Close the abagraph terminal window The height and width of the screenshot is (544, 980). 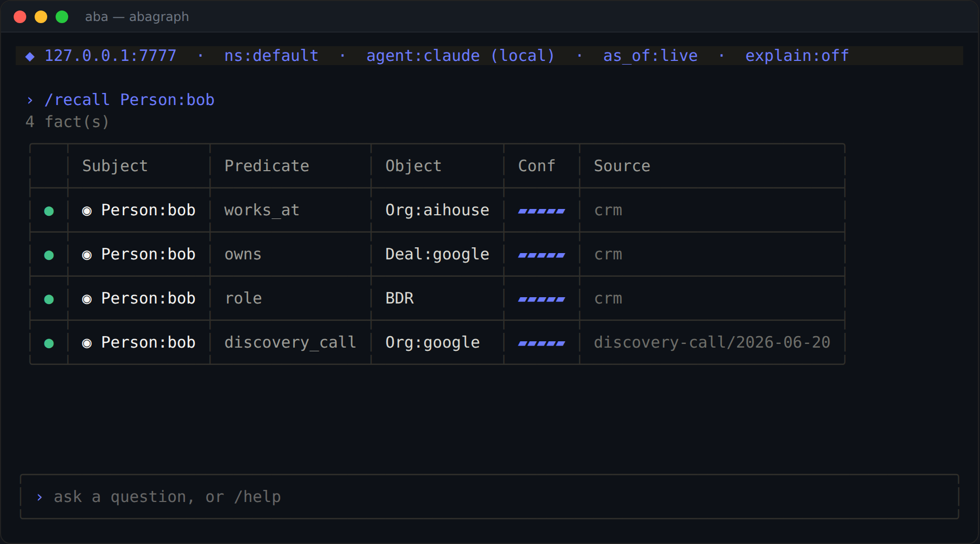click(20, 17)
